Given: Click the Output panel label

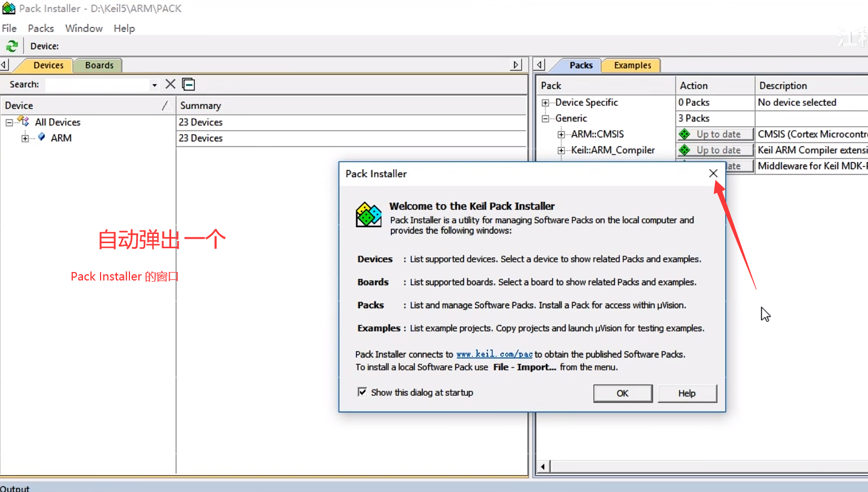Looking at the screenshot, I should [15, 487].
